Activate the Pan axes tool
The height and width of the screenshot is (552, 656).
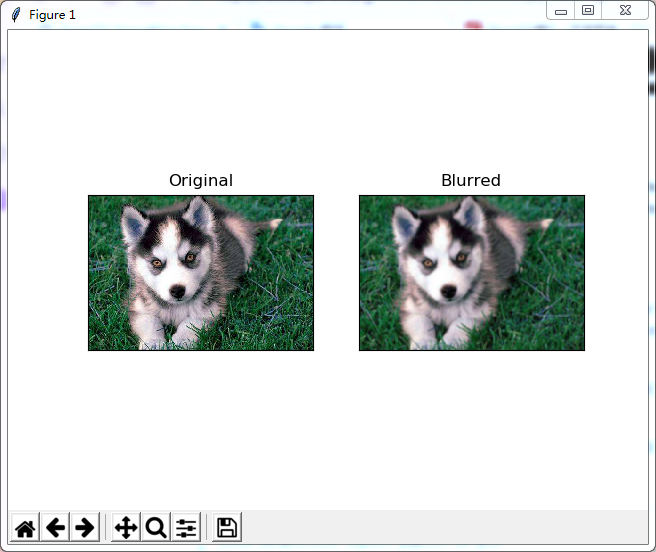coord(126,527)
